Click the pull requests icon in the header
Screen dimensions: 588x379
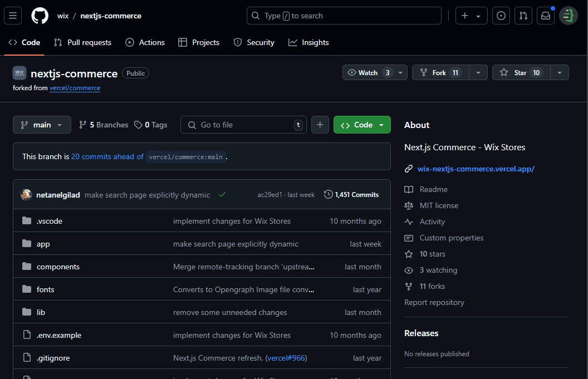[523, 16]
